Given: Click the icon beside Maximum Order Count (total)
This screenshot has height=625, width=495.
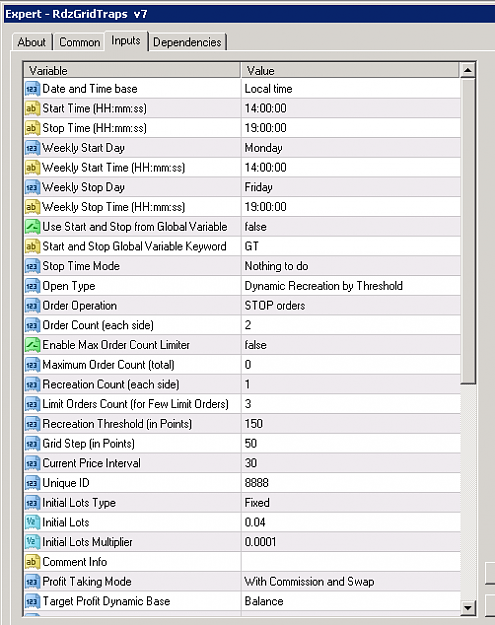Looking at the screenshot, I should tap(32, 365).
